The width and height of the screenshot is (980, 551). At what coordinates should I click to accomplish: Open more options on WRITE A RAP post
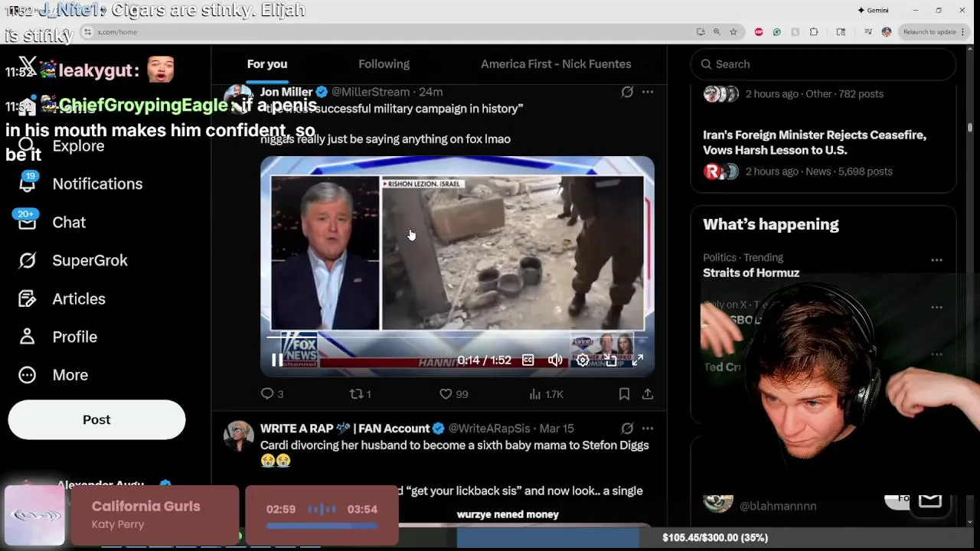[x=648, y=429]
